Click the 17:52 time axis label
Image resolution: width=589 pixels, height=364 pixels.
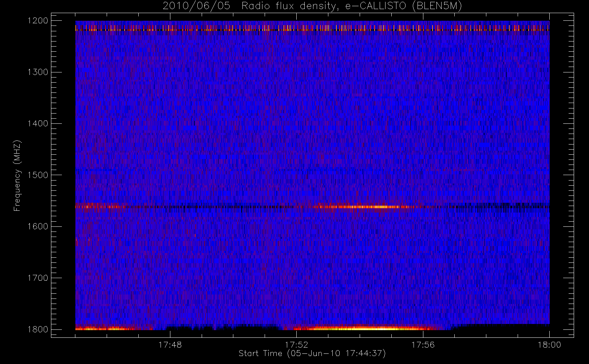(296, 345)
